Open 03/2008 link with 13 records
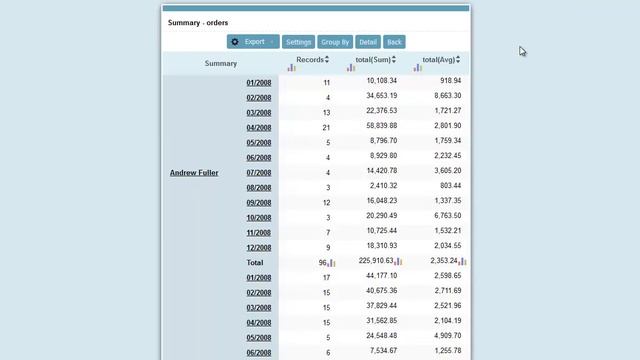This screenshot has width=640, height=360. click(x=259, y=113)
